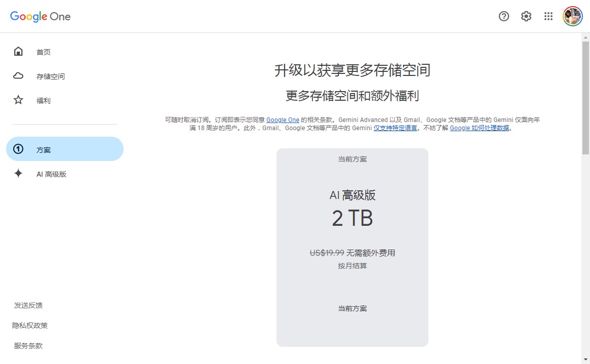Screen dimensions: 590x364
Task: Click the home icon in sidebar
Action: [x=18, y=52]
